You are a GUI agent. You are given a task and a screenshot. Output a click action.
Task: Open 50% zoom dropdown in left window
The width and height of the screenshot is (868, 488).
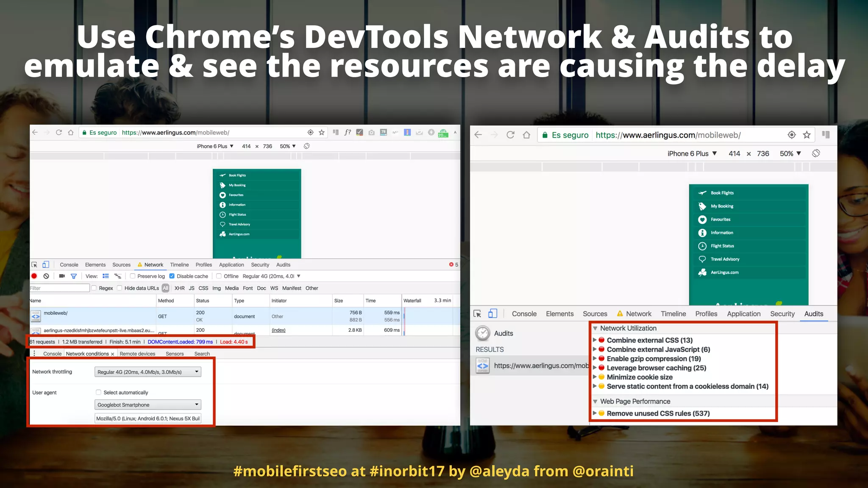pos(288,146)
